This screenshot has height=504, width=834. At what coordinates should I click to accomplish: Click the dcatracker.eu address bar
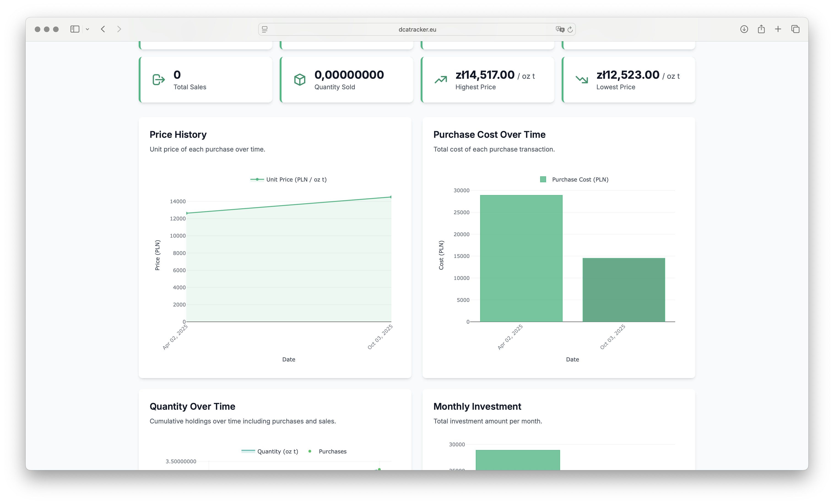pyautogui.click(x=417, y=30)
